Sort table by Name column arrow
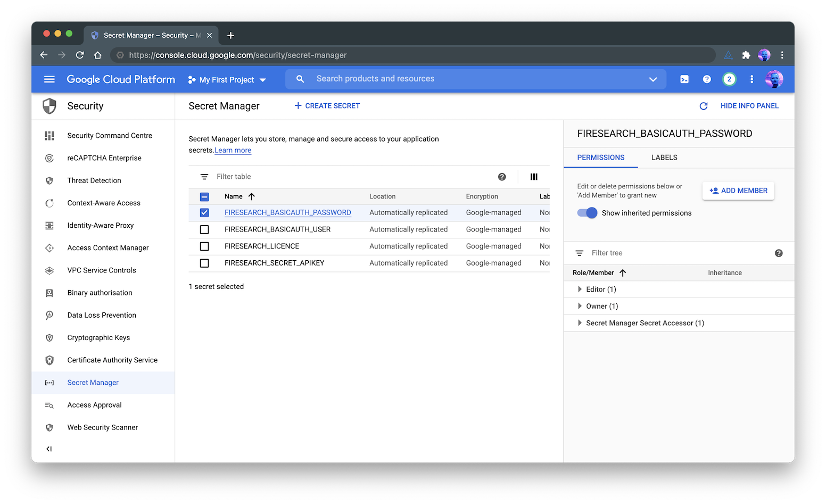This screenshot has height=504, width=826. 252,196
